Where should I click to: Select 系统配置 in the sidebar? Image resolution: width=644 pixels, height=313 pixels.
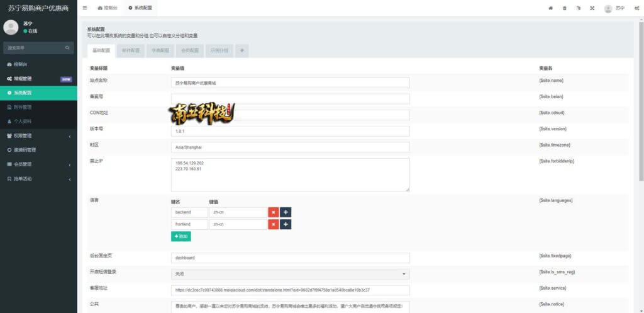(x=38, y=93)
